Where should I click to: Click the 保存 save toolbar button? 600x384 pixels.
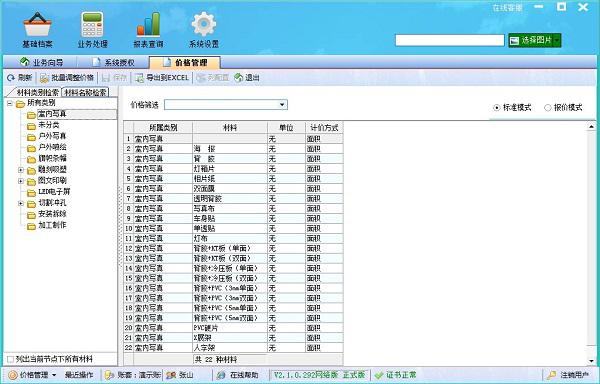tap(114, 78)
